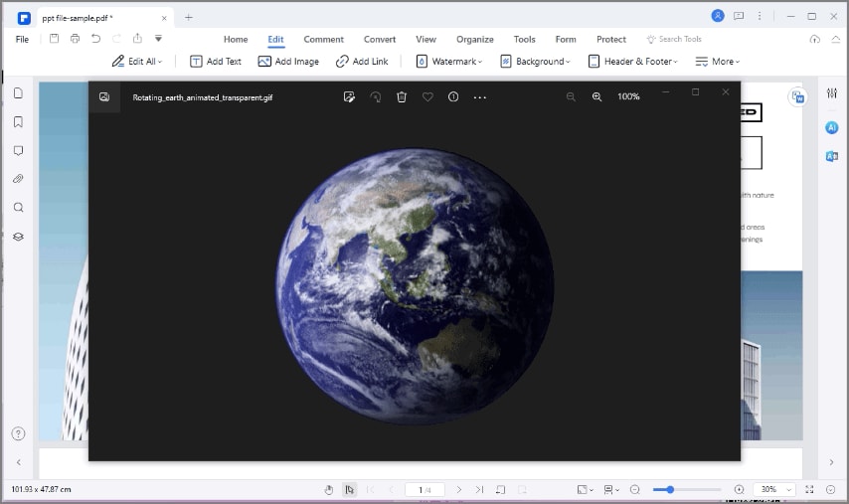This screenshot has width=849, height=504.
Task: Select the Hand tool in status bar
Action: (x=329, y=489)
